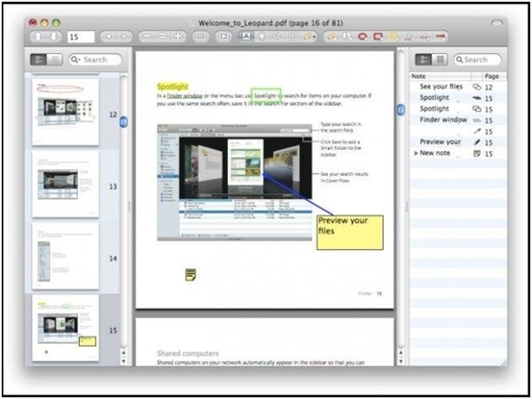Select page 13 thumbnail
This screenshot has height=399, width=532.
[x=66, y=184]
